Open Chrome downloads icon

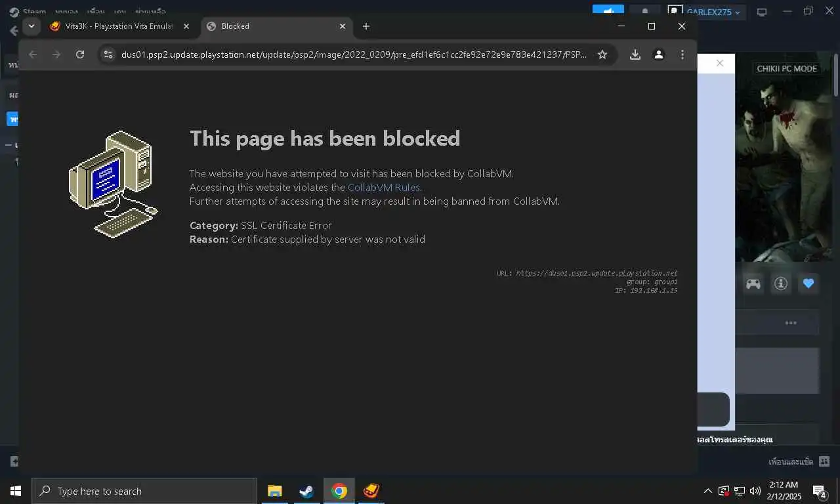[635, 54]
